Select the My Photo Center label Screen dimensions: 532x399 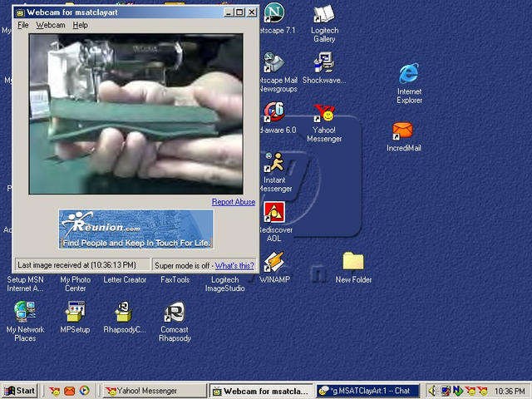click(76, 284)
